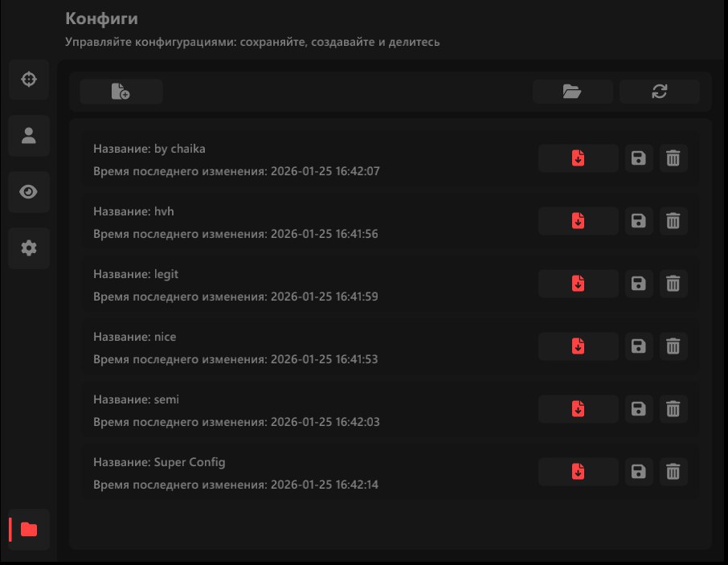The height and width of the screenshot is (565, 728).
Task: Select the red folder configs tab
Action: click(29, 529)
